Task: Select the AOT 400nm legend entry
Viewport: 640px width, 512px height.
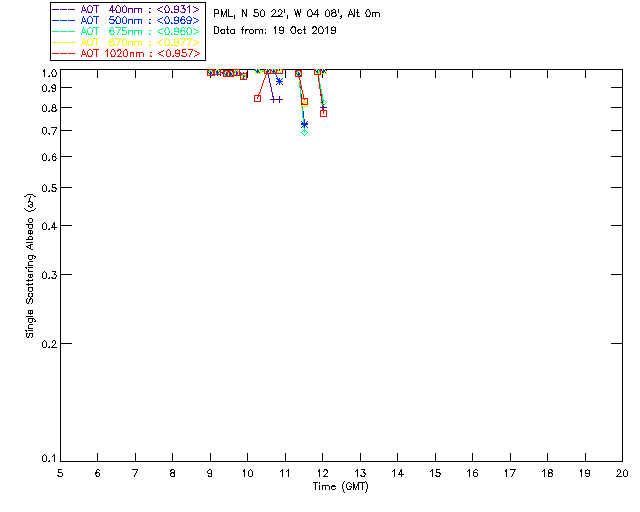Action: pyautogui.click(x=127, y=9)
